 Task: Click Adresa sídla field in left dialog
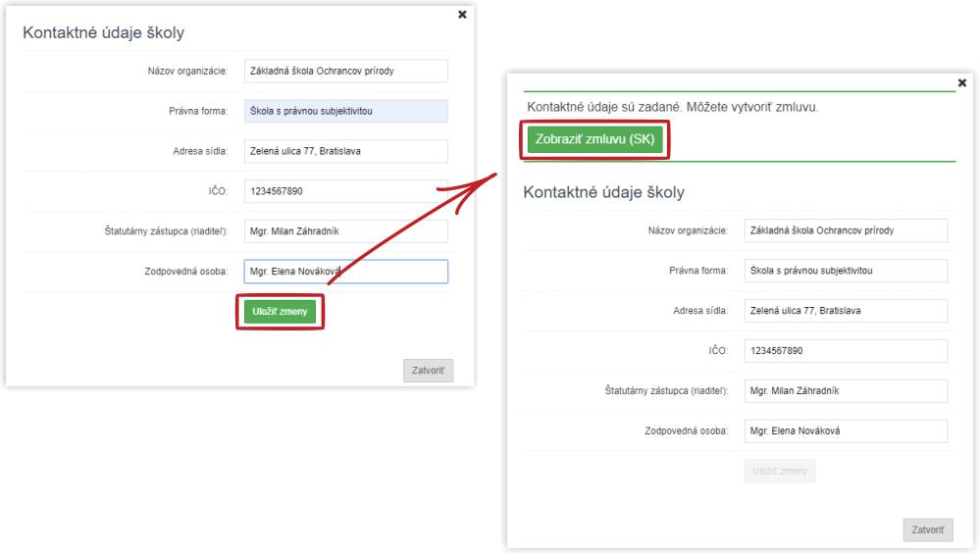[x=345, y=151]
